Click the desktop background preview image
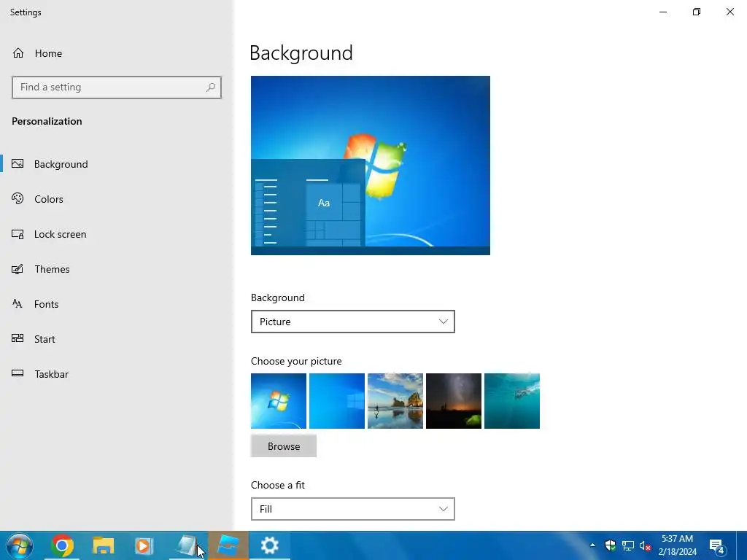Viewport: 747px width, 560px height. (371, 166)
